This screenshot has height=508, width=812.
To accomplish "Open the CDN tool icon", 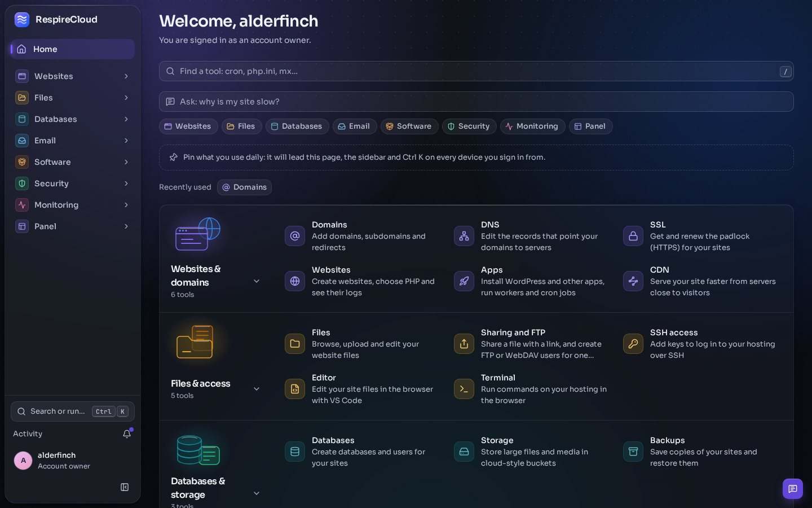I will point(633,281).
